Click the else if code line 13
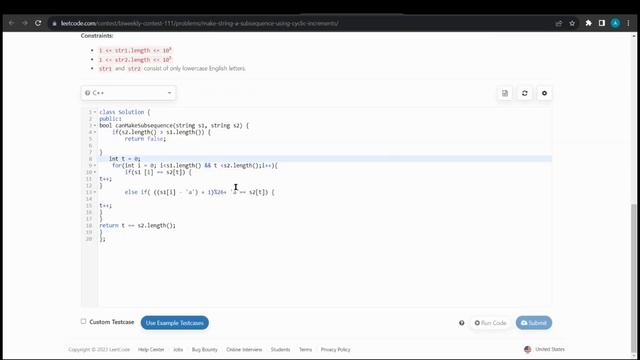This screenshot has height=360, width=640. pos(200,192)
